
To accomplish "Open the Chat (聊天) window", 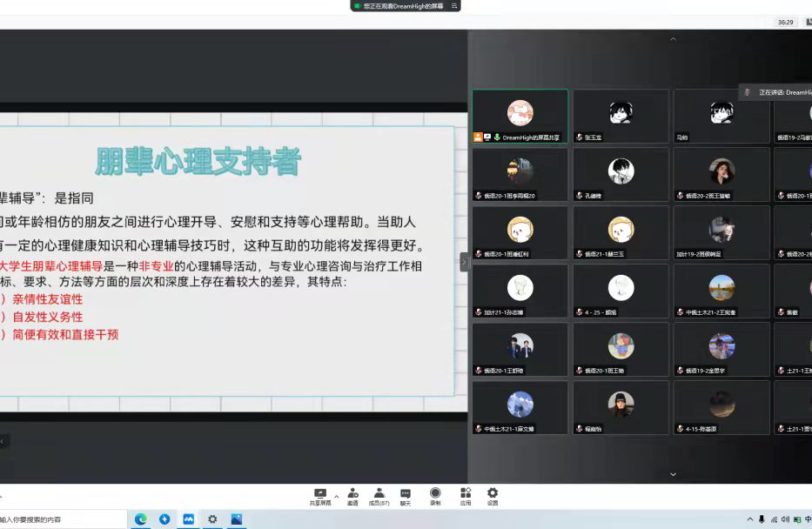I will click(406, 494).
